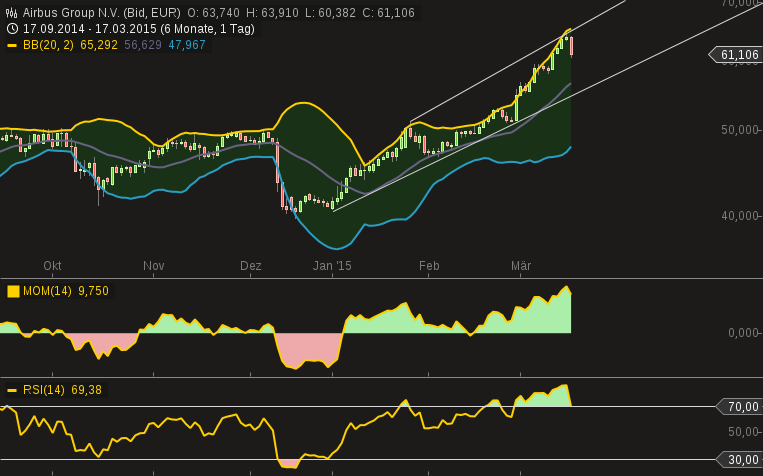Click the upper BB value 65,292
Screen dimensions: 763x476
[99, 45]
